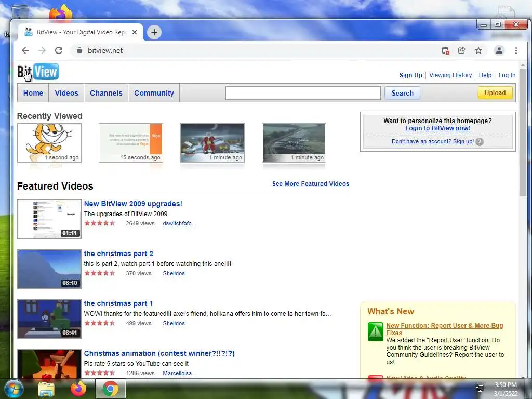This screenshot has height=399, width=532.
Task: Reload the page with the refresh icon
Action: coord(59,50)
